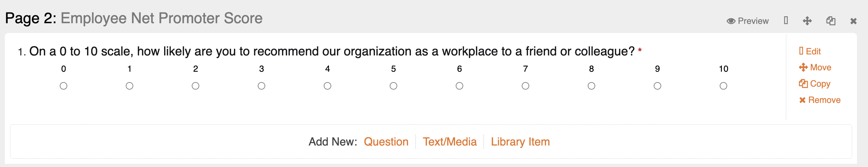868x167 pixels.
Task: Pick rating 3 on the scale
Action: pyautogui.click(x=262, y=86)
